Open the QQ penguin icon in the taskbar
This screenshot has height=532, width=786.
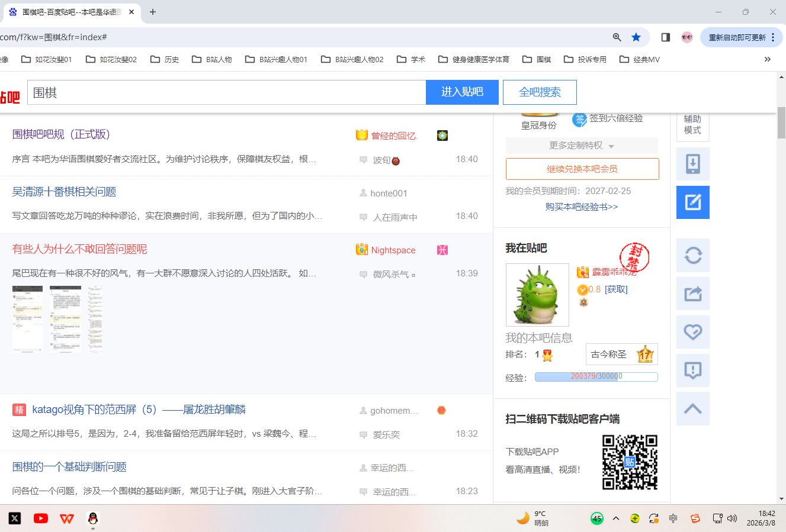(x=93, y=518)
